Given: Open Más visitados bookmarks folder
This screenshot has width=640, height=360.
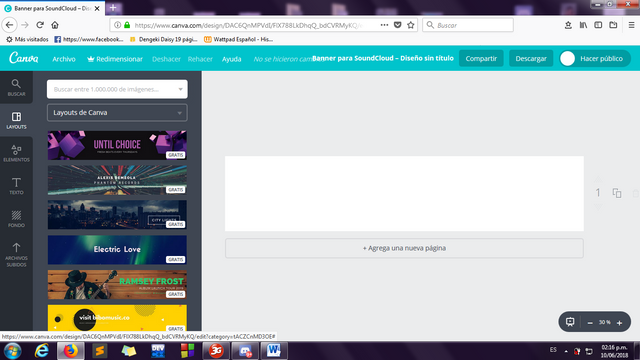Looking at the screenshot, I should tap(27, 39).
